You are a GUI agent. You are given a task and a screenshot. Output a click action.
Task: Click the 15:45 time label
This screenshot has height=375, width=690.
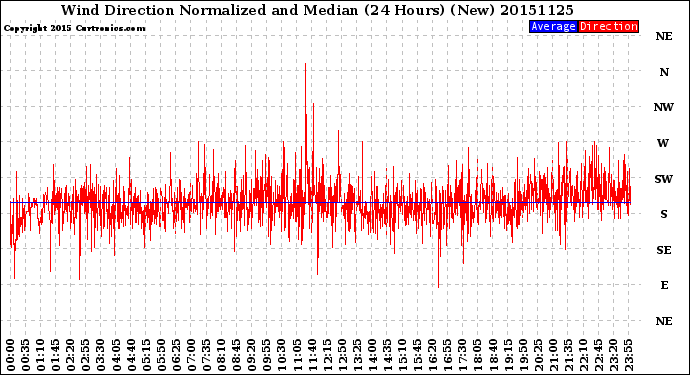point(417,355)
